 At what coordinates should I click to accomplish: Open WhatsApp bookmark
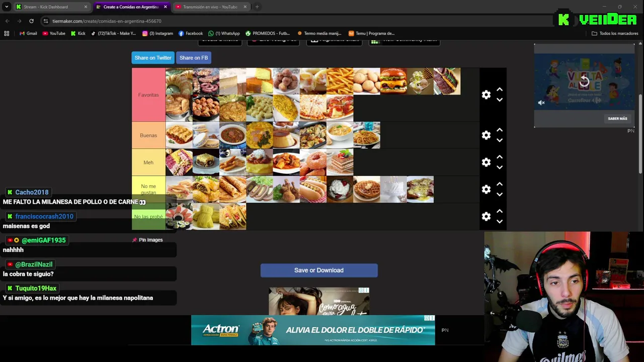(x=224, y=34)
